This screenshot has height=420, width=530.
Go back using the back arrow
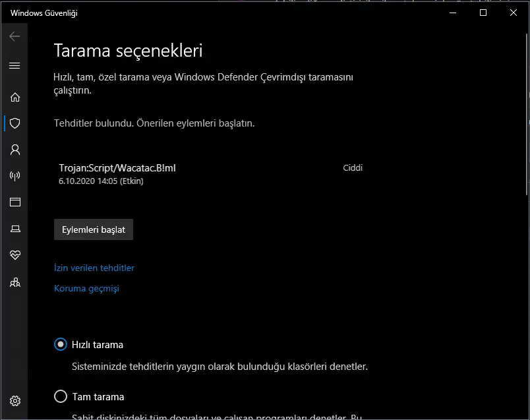click(15, 36)
